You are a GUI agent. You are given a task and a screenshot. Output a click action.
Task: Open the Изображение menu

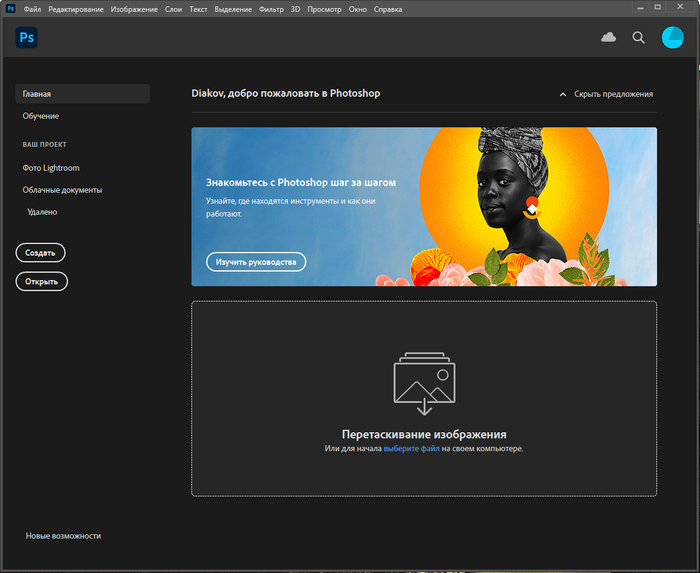tap(134, 9)
